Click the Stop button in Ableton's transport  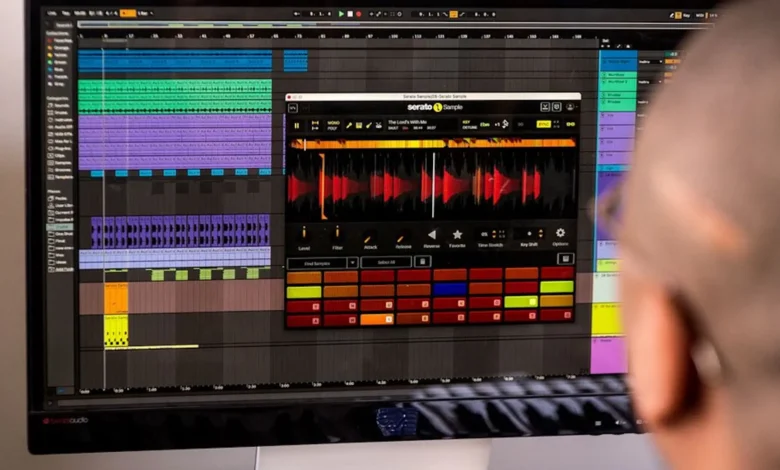coord(350,14)
